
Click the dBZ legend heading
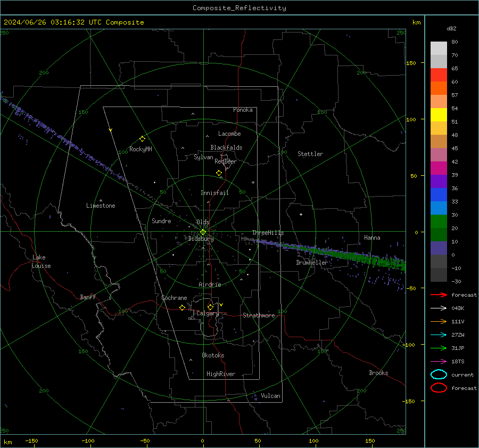(451, 29)
